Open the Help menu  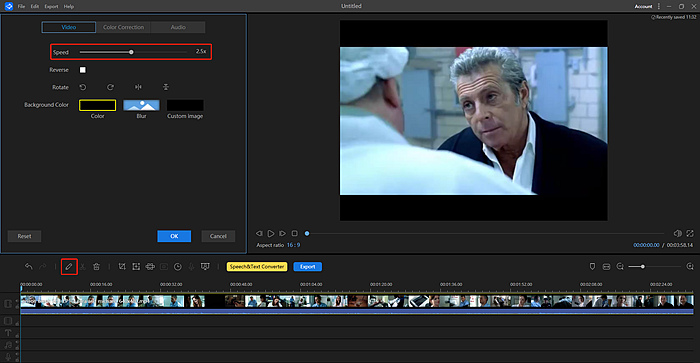[69, 6]
